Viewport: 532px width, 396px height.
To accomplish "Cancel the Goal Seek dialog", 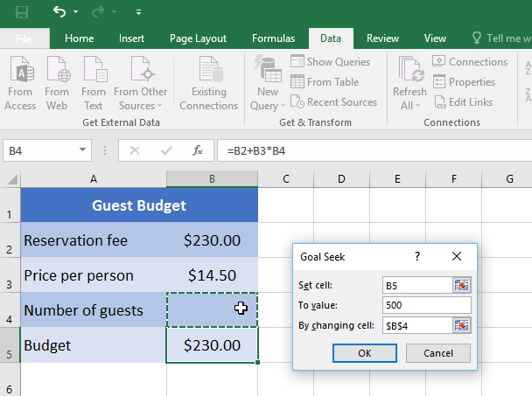I will point(437,353).
